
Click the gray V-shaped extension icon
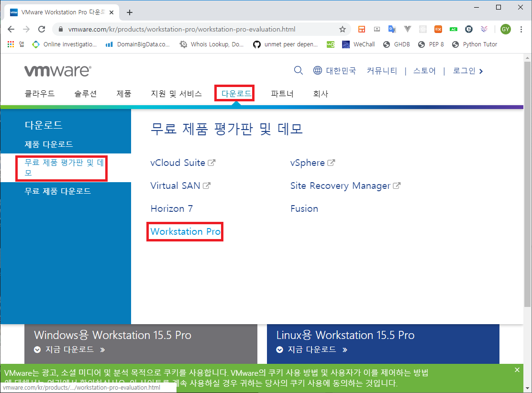pyautogui.click(x=408, y=29)
